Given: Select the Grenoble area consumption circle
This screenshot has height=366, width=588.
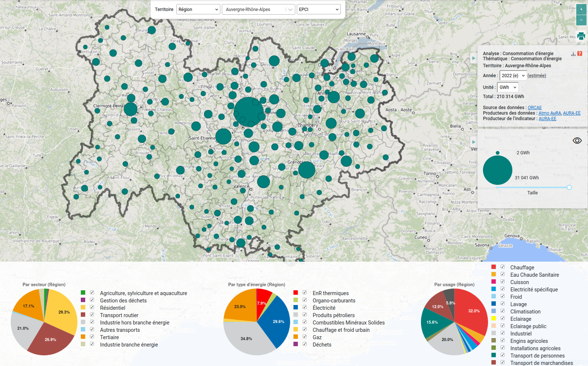Looking at the screenshot, I should coord(307,170).
